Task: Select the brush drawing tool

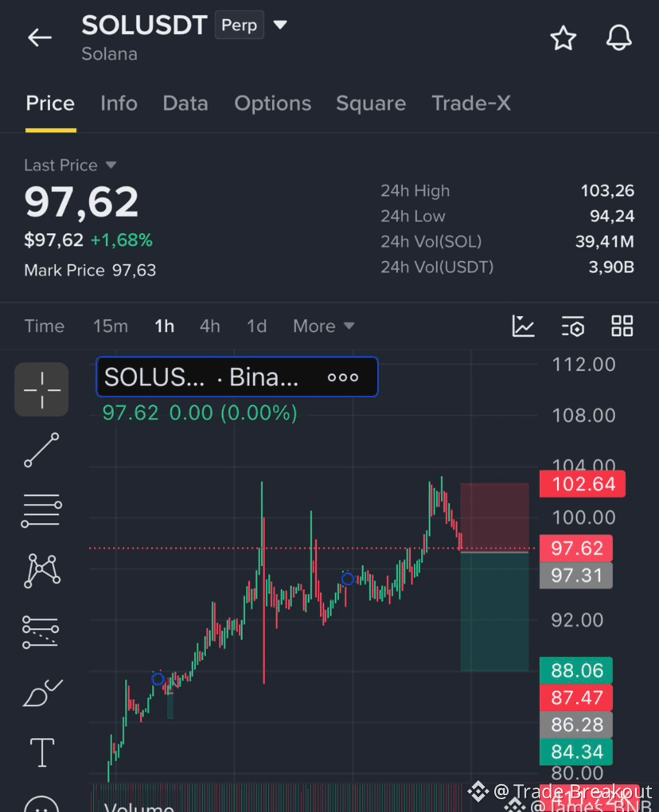Action: click(x=42, y=693)
